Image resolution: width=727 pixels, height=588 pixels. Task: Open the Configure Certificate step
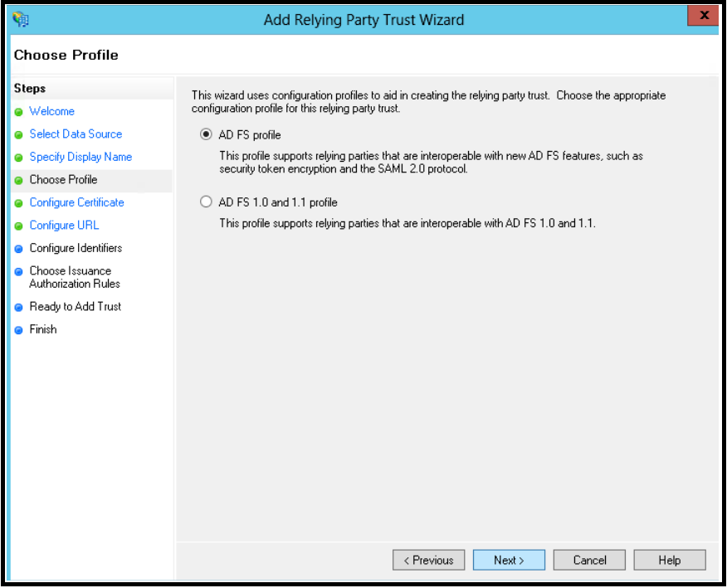click(x=77, y=202)
